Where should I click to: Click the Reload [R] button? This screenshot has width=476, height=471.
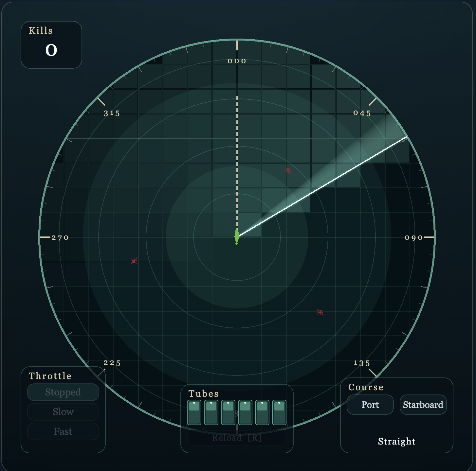tap(237, 438)
